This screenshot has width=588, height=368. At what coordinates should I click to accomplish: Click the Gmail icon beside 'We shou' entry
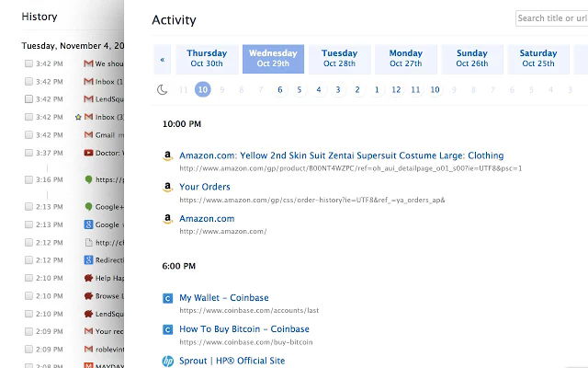[x=88, y=63]
